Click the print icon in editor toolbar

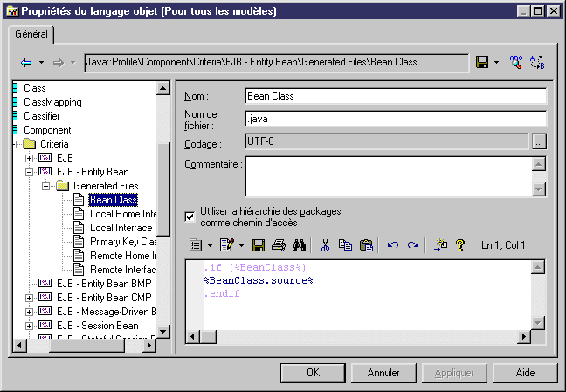pos(278,246)
